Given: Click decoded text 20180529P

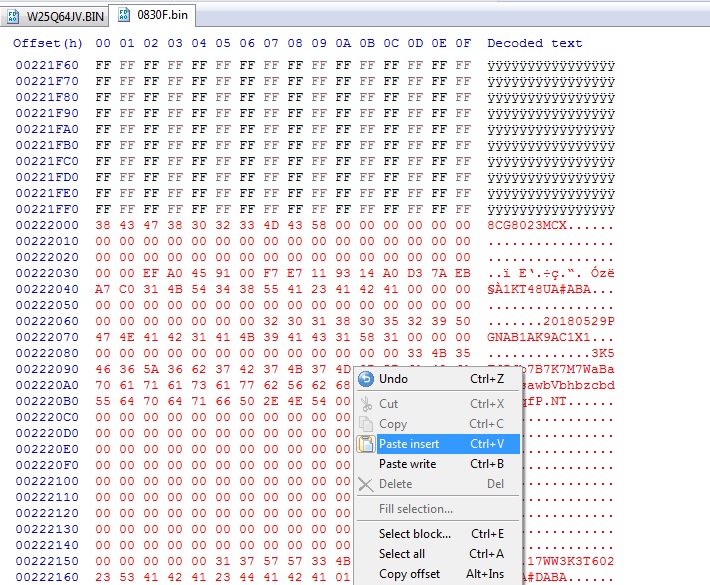Looking at the screenshot, I should [x=579, y=321].
